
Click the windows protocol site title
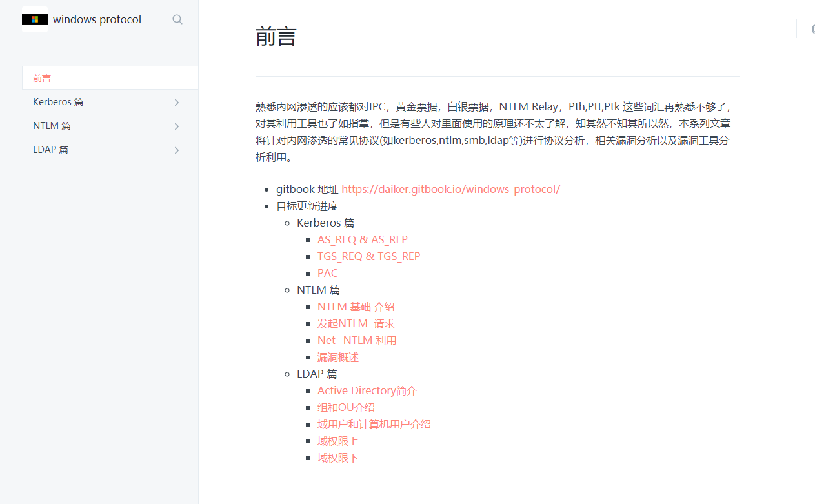click(x=97, y=19)
